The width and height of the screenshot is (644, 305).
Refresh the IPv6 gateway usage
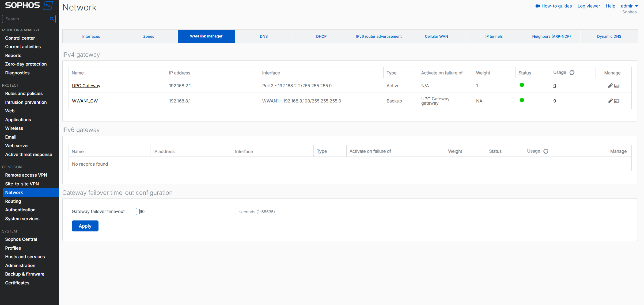coord(546,151)
